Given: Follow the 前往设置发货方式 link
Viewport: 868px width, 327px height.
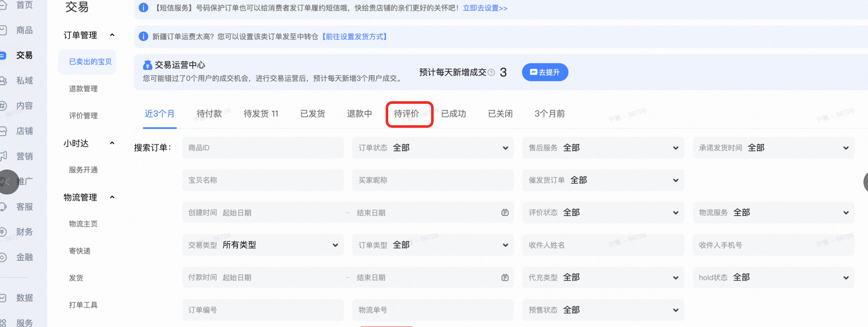Looking at the screenshot, I should 354,36.
